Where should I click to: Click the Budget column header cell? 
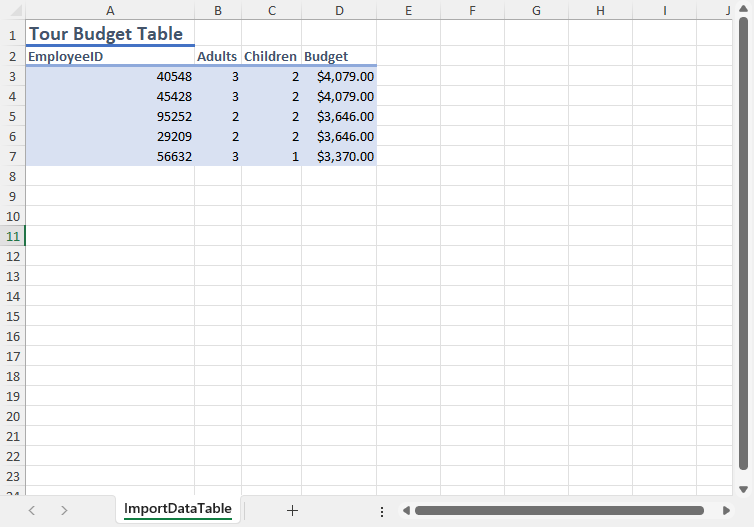click(x=339, y=56)
